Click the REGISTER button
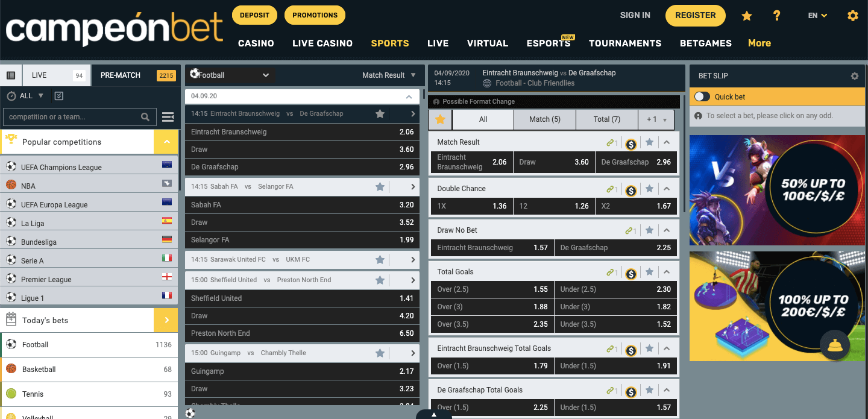Viewport: 868px width, 419px height. click(x=695, y=16)
